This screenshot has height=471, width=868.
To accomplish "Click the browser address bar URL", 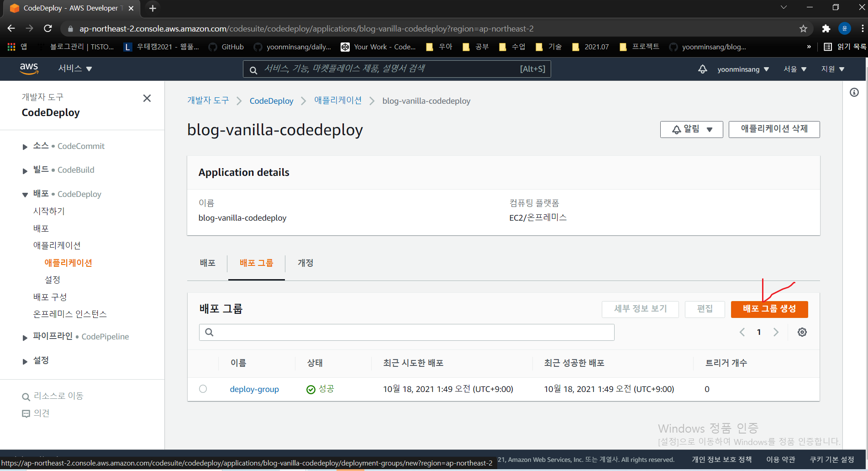I will (306, 29).
